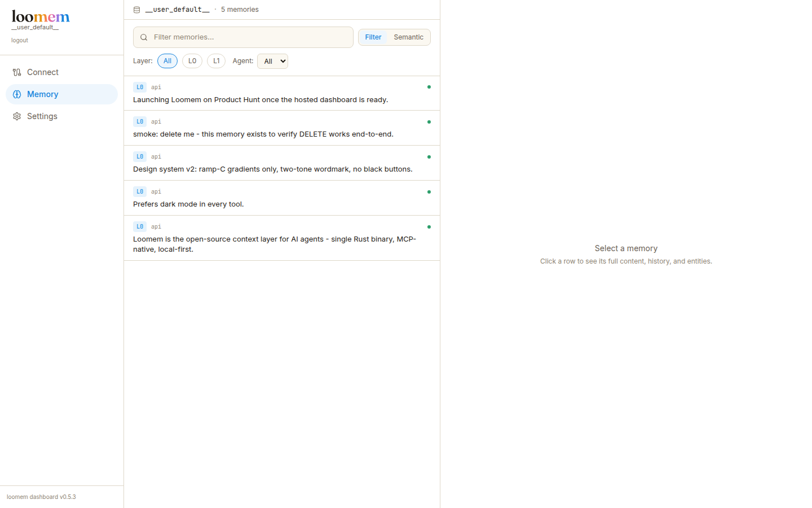The image size is (812, 508).
Task: Click the green status dot on dark mode memory
Action: (429, 192)
